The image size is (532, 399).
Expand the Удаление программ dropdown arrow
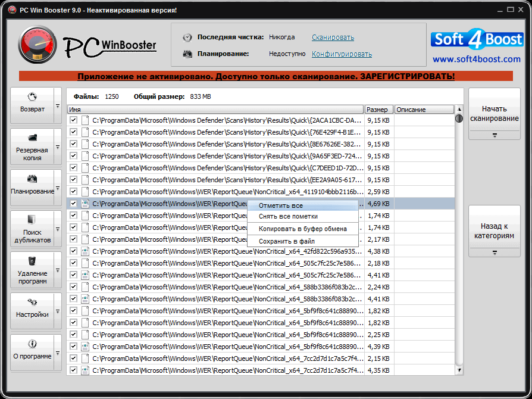tap(58, 270)
